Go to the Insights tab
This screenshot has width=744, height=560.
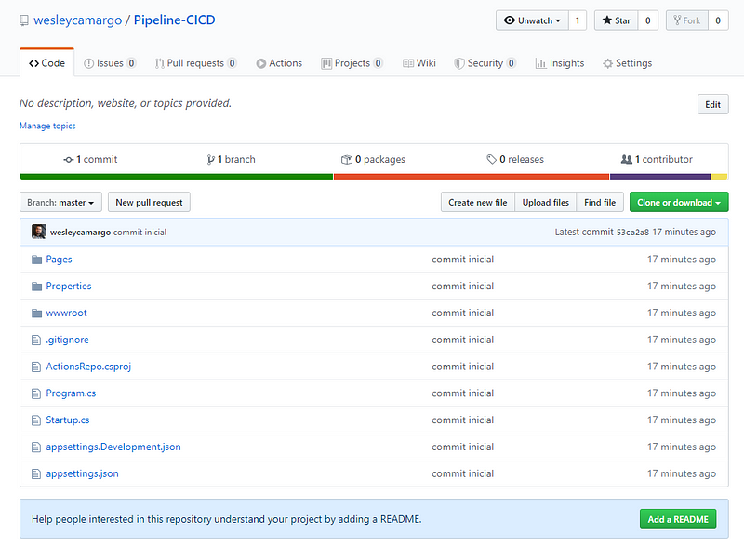[560, 63]
